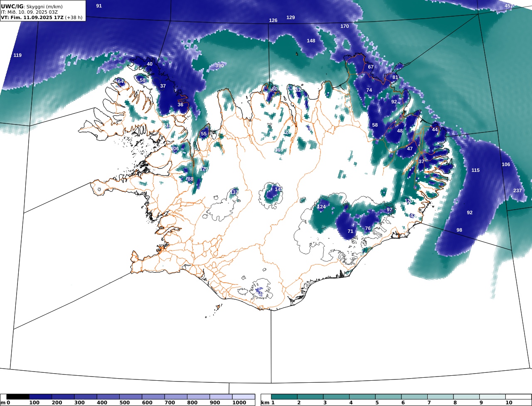Click the visibility value 71 on the map
The height and width of the screenshot is (406, 532).
click(350, 231)
